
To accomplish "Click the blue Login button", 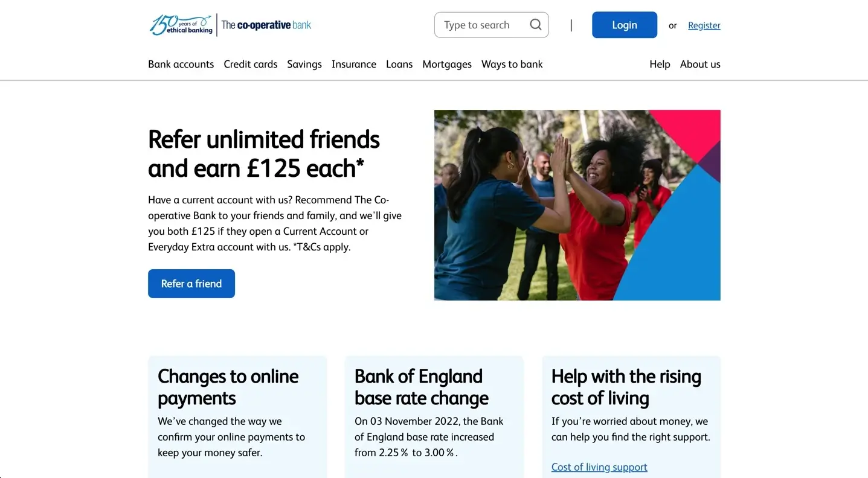I will pos(624,25).
